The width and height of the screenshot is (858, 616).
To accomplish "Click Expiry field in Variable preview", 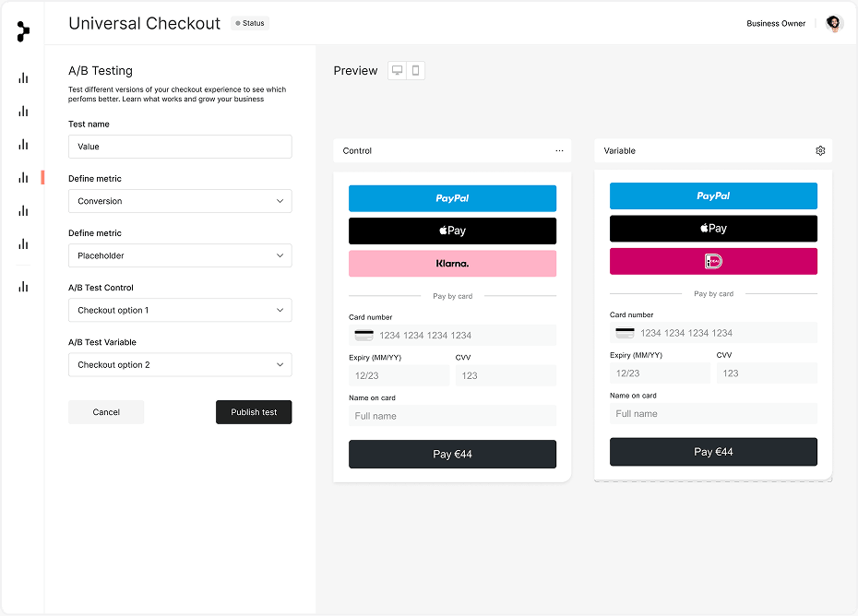I will click(x=660, y=373).
